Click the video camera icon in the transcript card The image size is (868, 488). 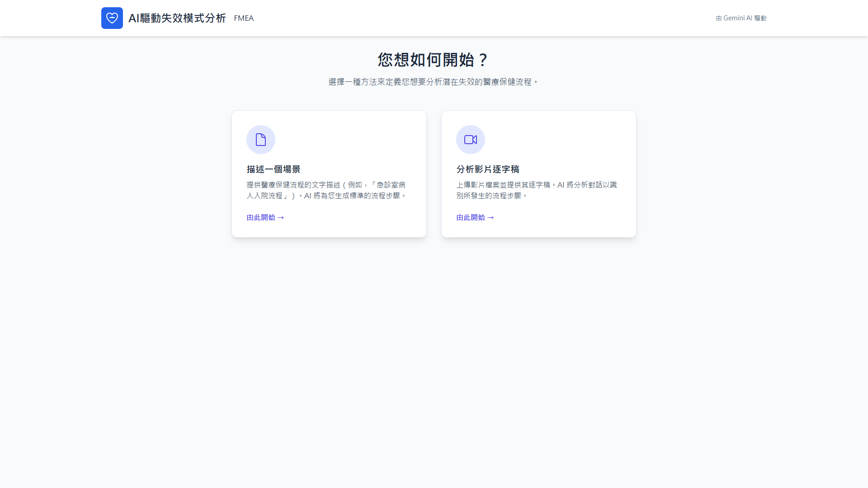coord(471,140)
